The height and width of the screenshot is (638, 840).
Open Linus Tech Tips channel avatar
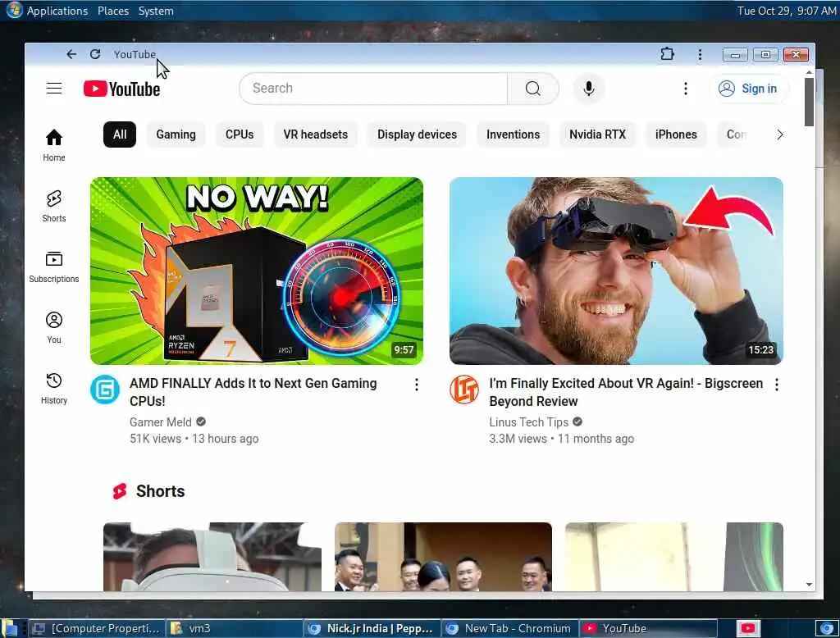tap(464, 390)
